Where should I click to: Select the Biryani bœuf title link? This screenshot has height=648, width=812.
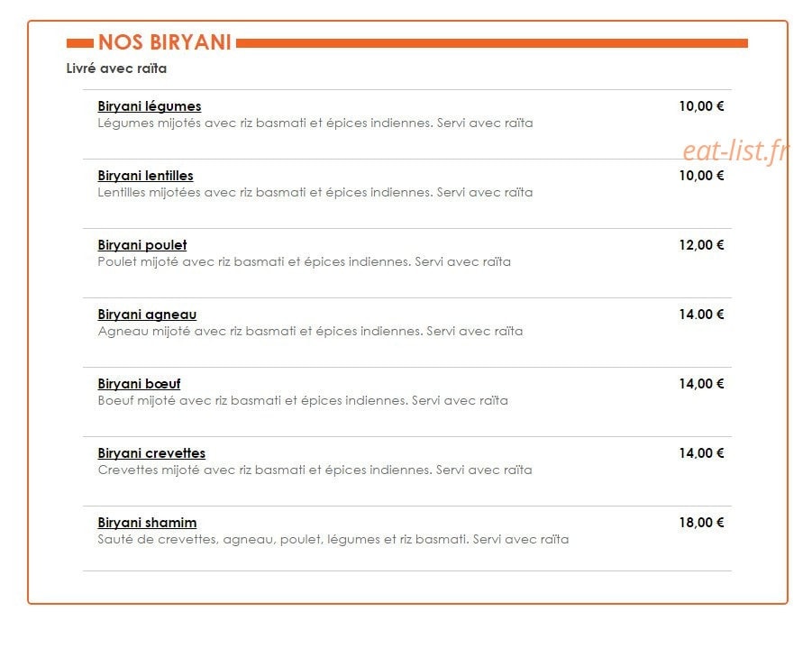139,384
